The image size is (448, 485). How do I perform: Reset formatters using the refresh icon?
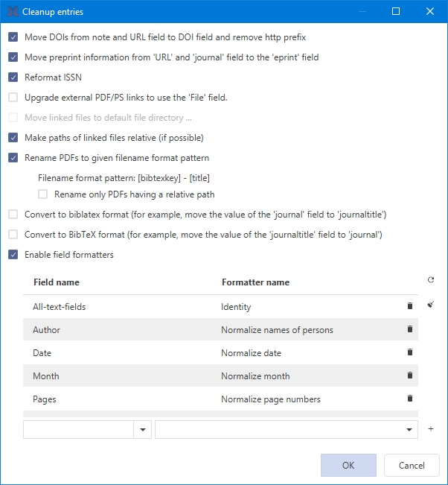pos(431,280)
